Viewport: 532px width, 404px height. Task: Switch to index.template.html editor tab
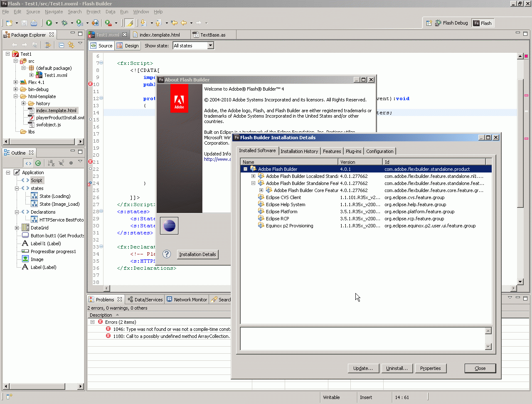click(x=160, y=35)
